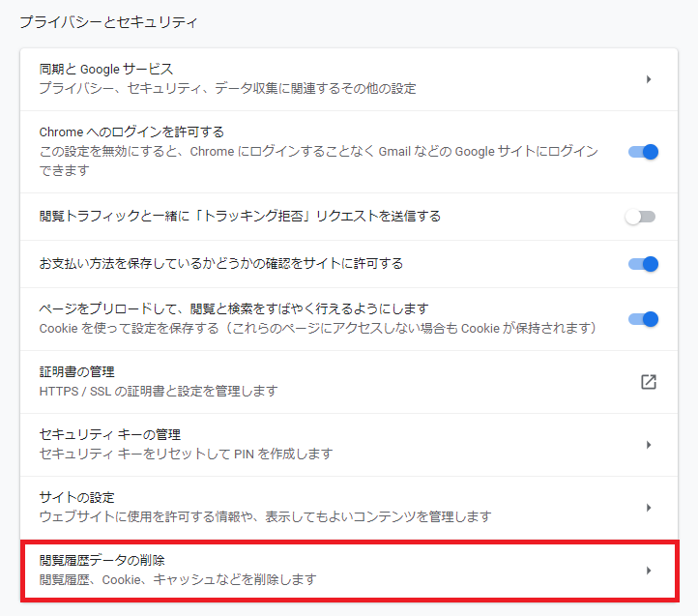Screen dimensions: 698x616
Task: Enable the トラッキング拒否 request switch
Action: coord(641,217)
